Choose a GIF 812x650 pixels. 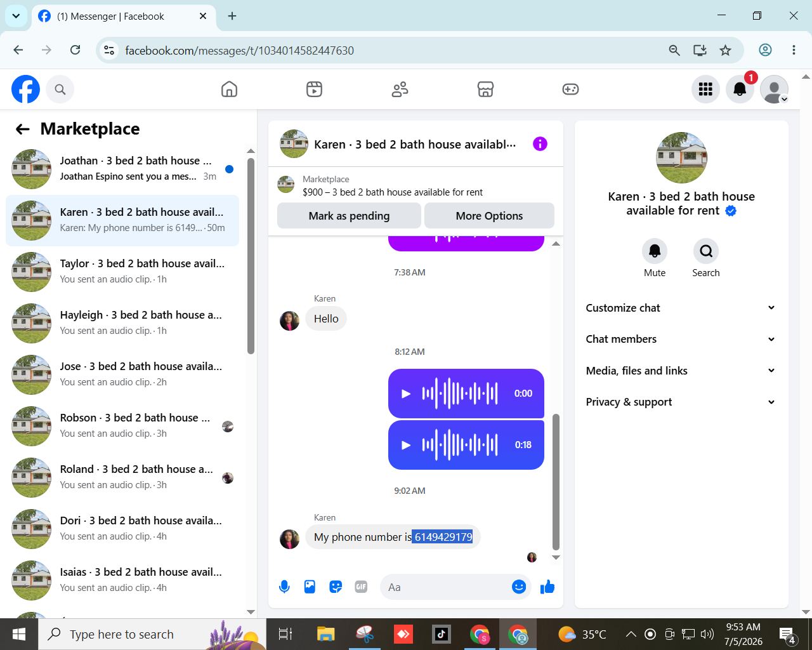[x=361, y=587]
